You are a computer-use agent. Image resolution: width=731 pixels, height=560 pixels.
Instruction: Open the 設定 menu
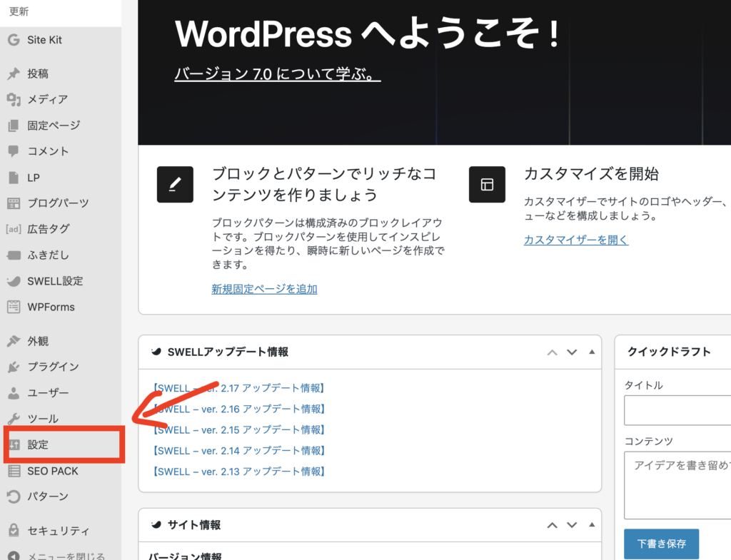[x=61, y=444]
